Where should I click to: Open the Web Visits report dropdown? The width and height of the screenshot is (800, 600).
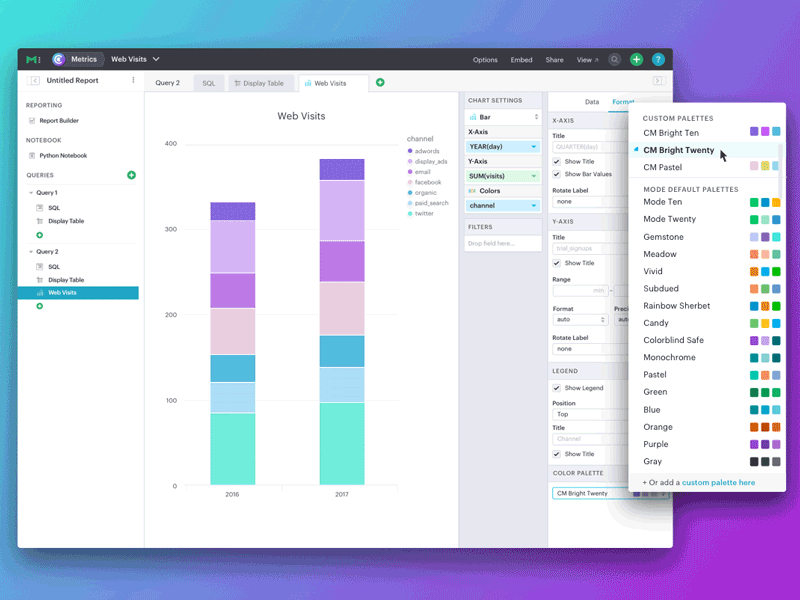coord(135,59)
